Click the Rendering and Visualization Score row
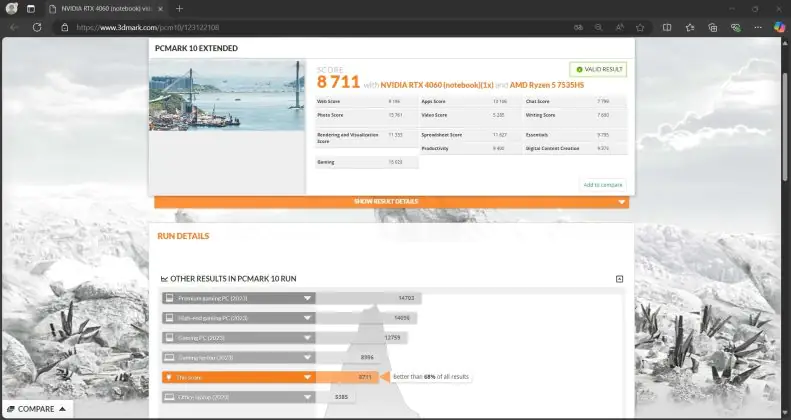Image resolution: width=791 pixels, height=420 pixels. pyautogui.click(x=367, y=138)
